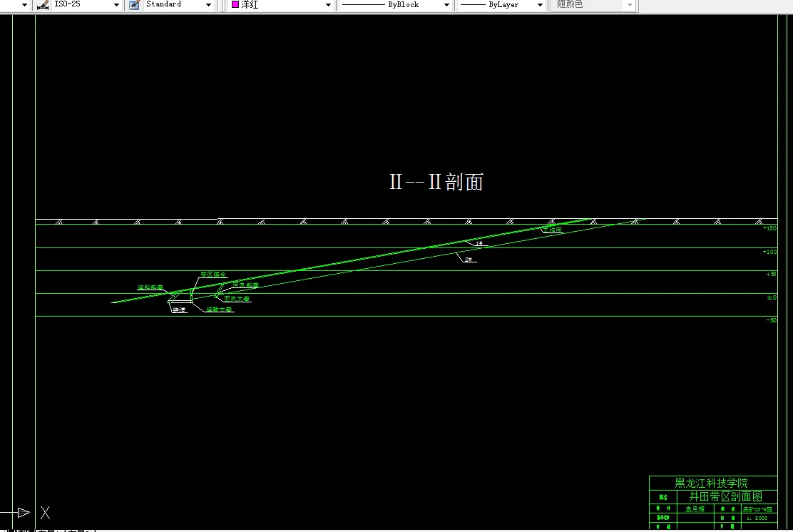Click the table style icon beside Standard
The image size is (793, 532).
[135, 4]
